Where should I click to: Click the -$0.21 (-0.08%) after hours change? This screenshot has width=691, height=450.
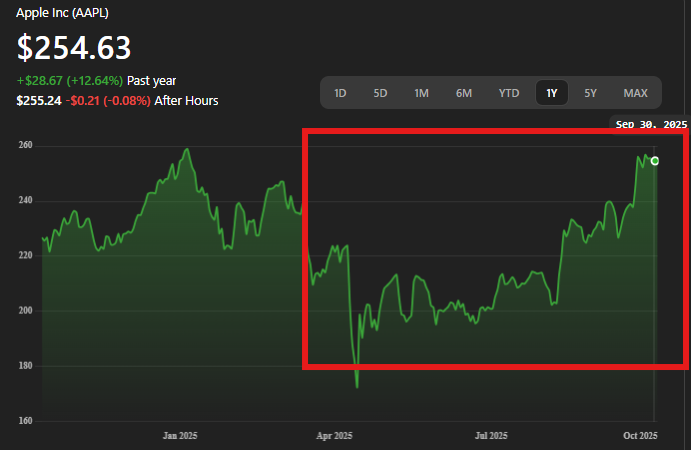(108, 101)
